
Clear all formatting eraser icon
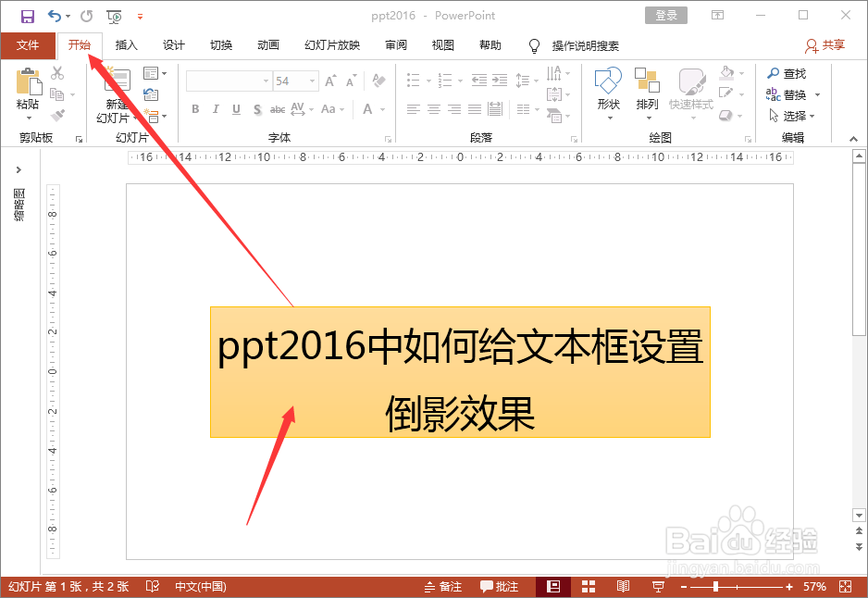(x=378, y=81)
